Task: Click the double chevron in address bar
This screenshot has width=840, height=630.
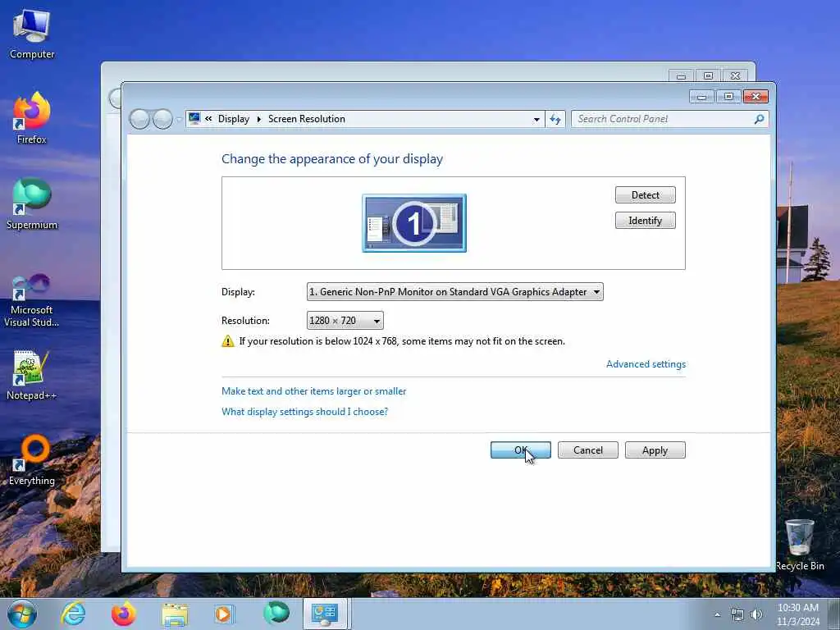Action: [x=208, y=119]
